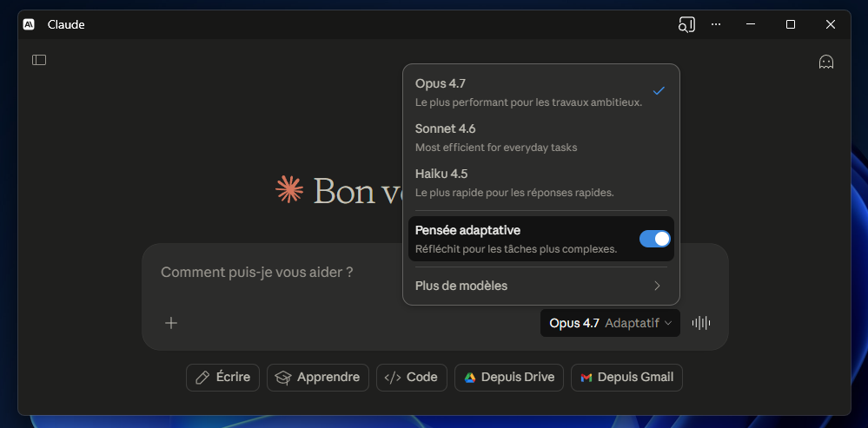Click the plus attachment icon
This screenshot has width=868, height=428.
pos(171,323)
